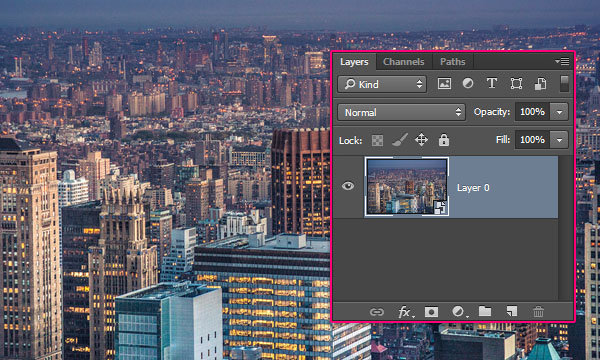Screen dimensions: 600x360
Task: Open the Opacity slider dropdown arrow
Action: [x=559, y=112]
